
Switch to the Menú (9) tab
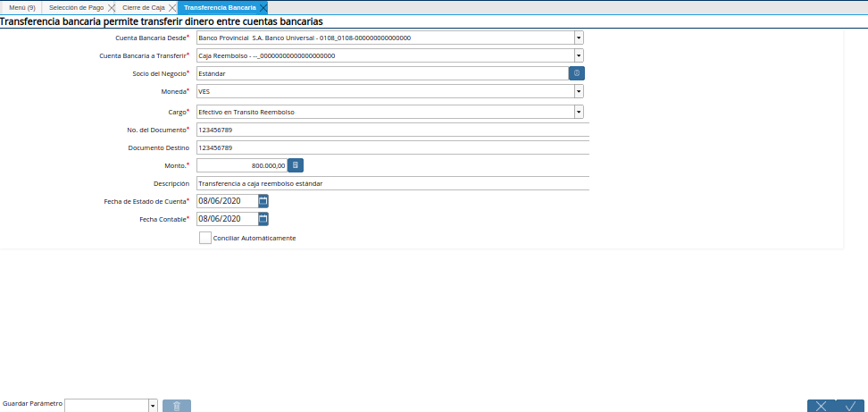22,8
